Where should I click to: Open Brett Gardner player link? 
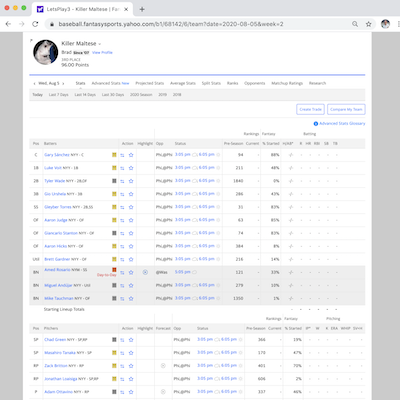coord(57,259)
